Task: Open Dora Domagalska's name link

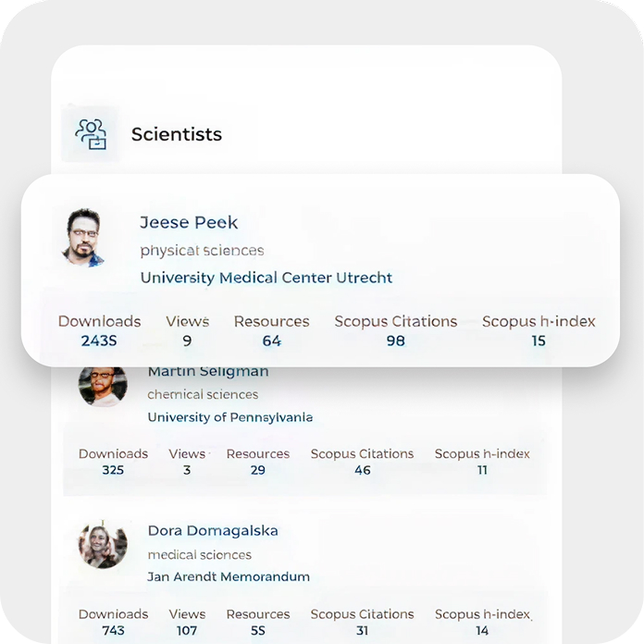Action: (213, 531)
